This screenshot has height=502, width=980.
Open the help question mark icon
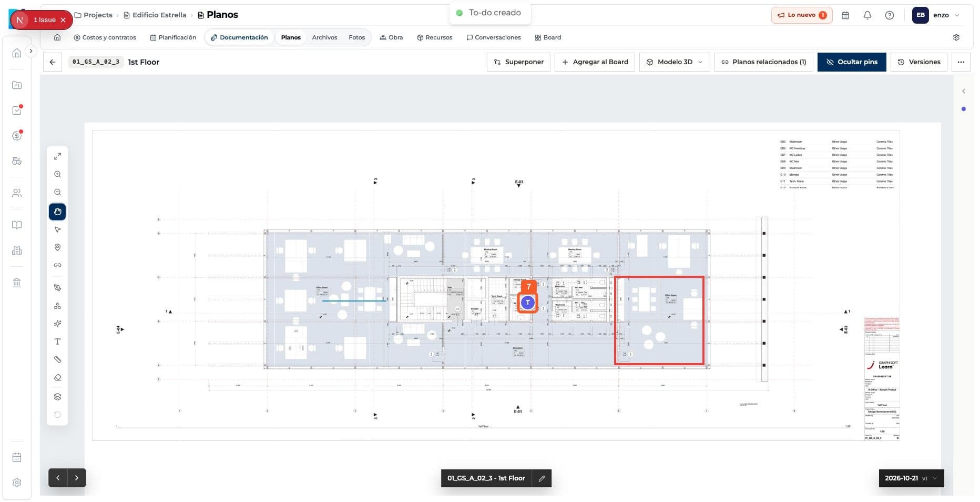click(x=890, y=15)
